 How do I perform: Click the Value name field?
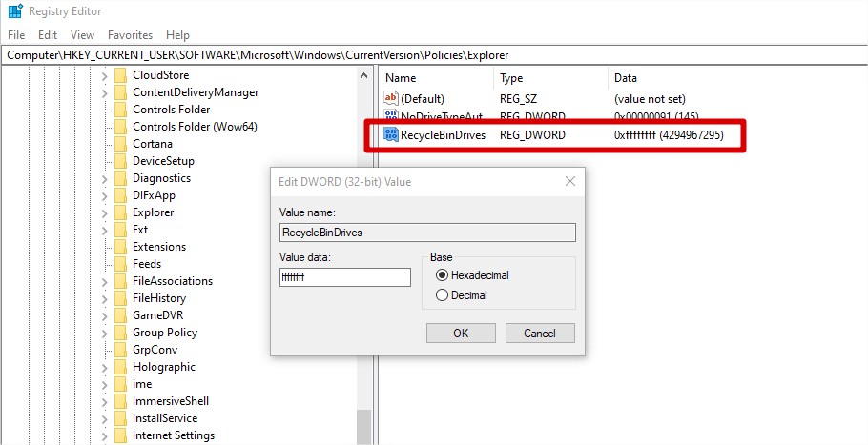coord(427,233)
